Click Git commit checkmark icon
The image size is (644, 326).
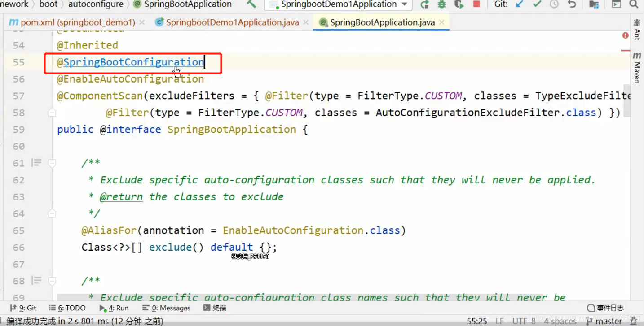[537, 4]
